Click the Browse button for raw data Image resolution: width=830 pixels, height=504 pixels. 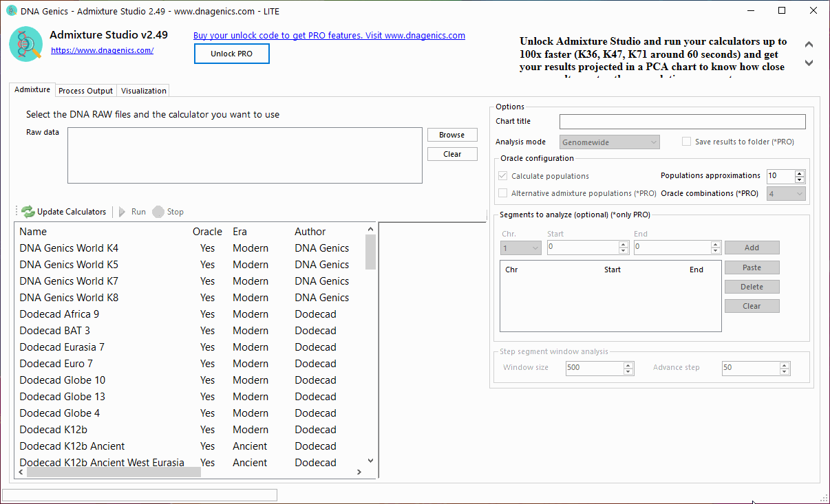pyautogui.click(x=451, y=134)
